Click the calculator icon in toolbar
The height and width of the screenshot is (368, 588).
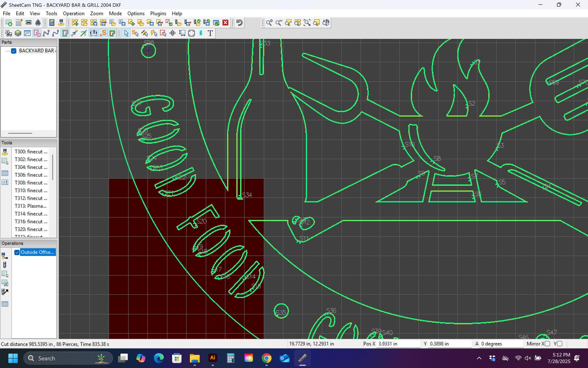52,23
